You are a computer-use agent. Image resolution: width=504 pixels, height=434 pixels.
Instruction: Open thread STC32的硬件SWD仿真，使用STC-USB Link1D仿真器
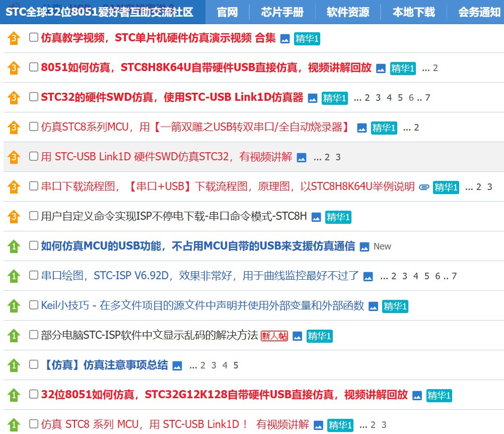(x=172, y=97)
